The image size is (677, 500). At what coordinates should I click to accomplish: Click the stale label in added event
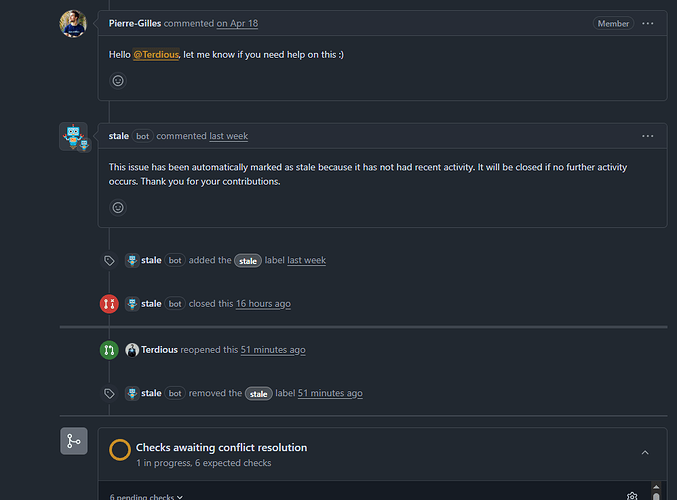tap(248, 260)
